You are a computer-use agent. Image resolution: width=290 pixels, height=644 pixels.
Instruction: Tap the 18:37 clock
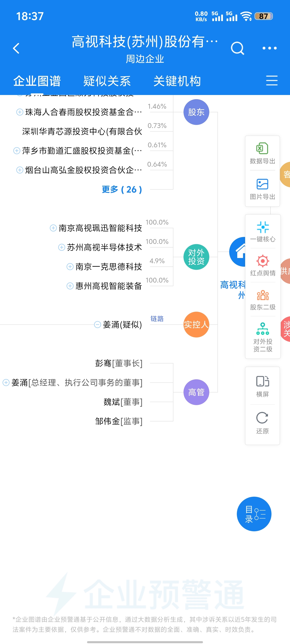pyautogui.click(x=30, y=16)
